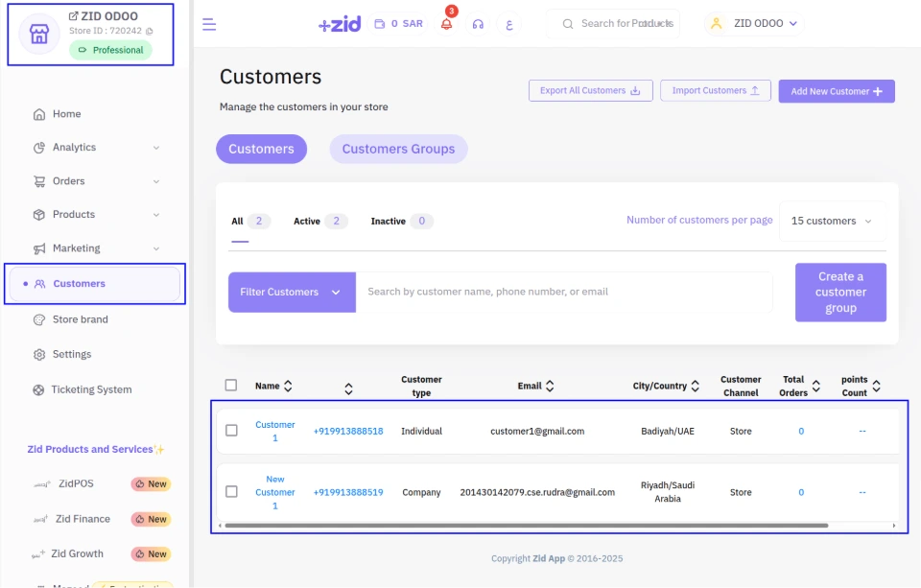Click the SAR wallet balance icon
921x588 pixels.
(x=380, y=24)
